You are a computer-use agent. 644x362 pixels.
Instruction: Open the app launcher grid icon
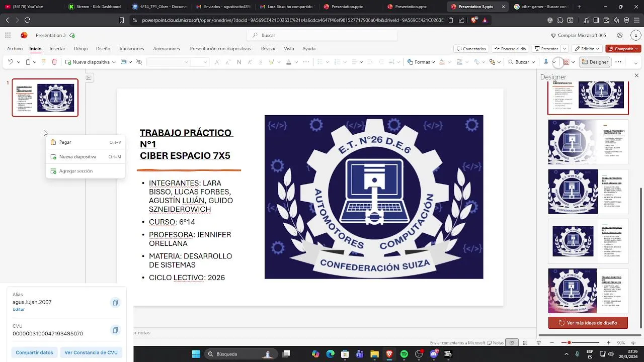8,35
